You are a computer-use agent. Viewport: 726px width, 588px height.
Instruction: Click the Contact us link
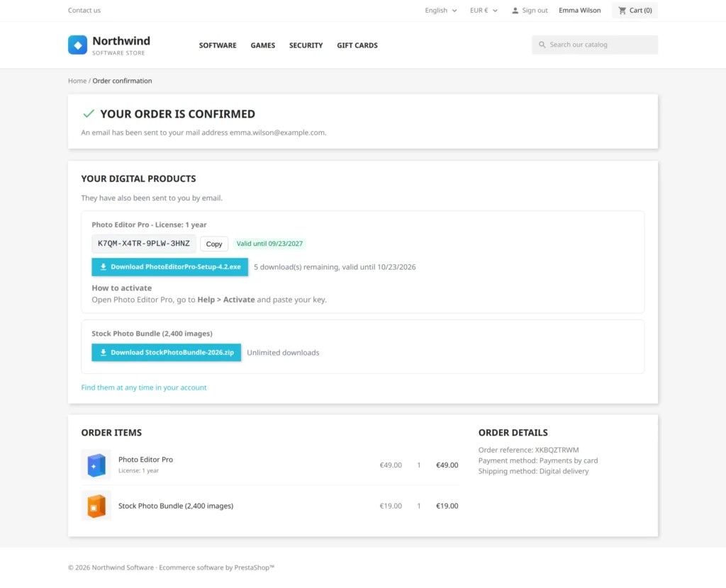click(84, 10)
